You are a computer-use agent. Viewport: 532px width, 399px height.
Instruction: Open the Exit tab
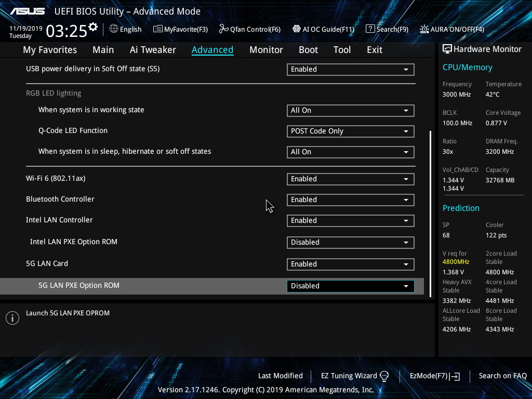click(x=375, y=50)
